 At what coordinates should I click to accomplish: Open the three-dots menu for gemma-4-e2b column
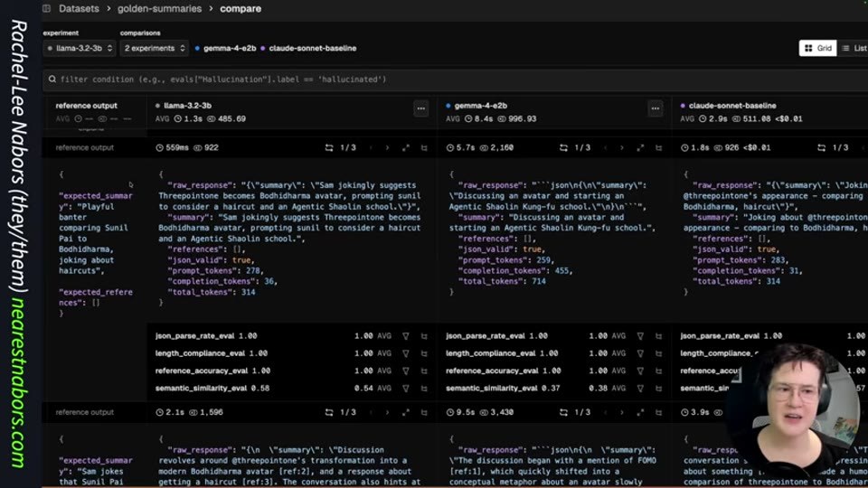655,108
